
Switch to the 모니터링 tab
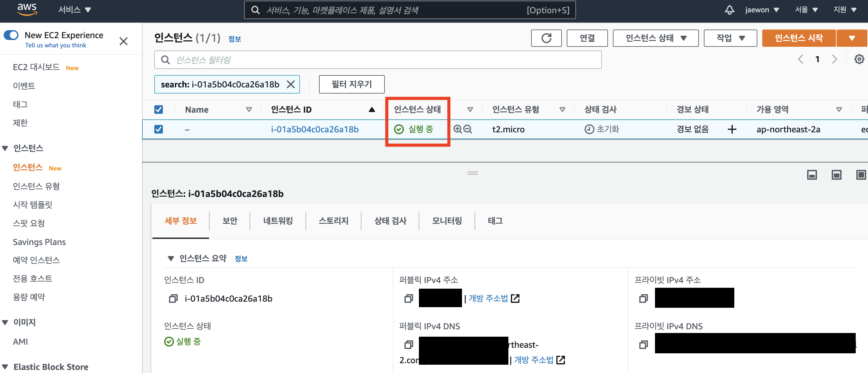click(x=447, y=221)
